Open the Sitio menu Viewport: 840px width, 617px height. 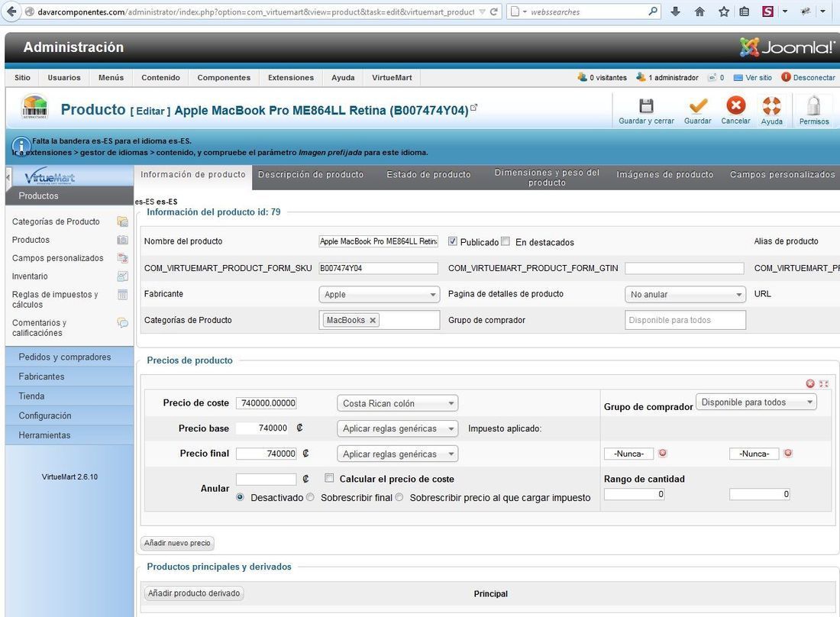(x=22, y=78)
